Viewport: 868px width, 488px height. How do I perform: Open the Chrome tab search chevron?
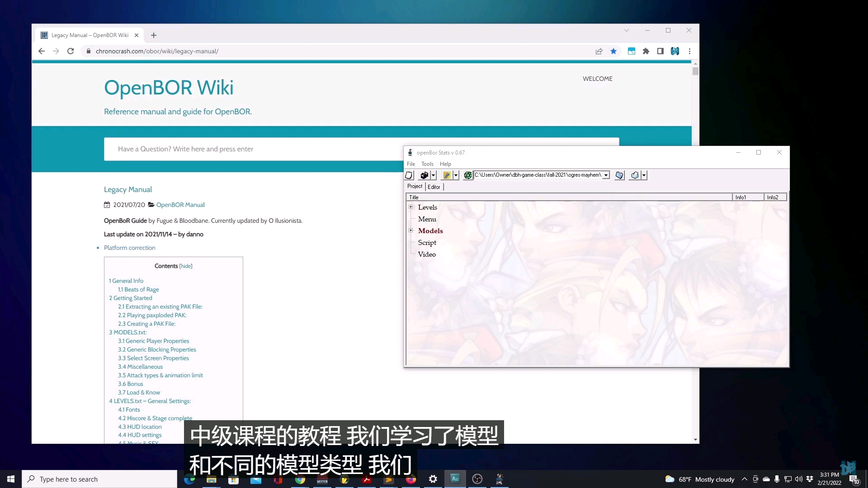pos(627,30)
